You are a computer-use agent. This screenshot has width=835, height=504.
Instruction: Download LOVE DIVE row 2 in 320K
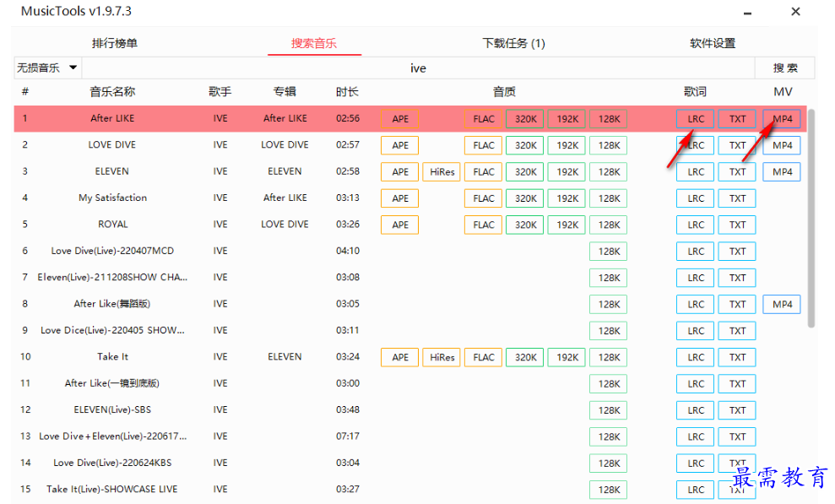[x=525, y=145]
